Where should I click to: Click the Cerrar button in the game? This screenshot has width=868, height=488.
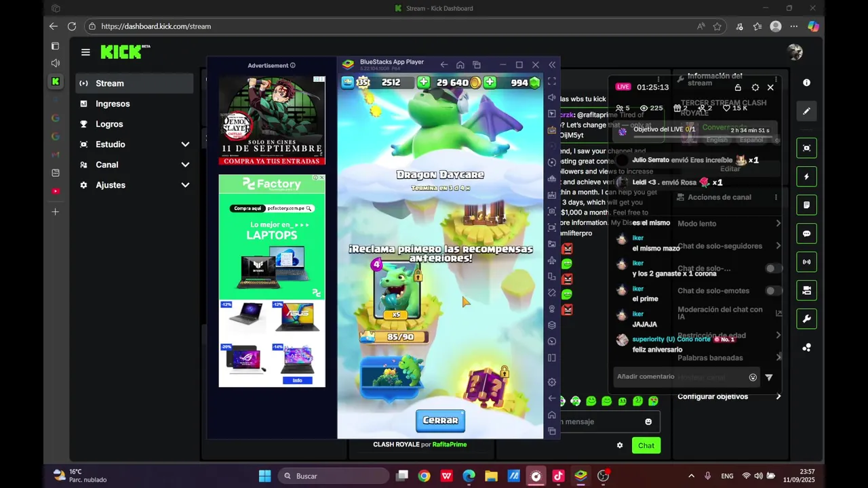(x=440, y=421)
